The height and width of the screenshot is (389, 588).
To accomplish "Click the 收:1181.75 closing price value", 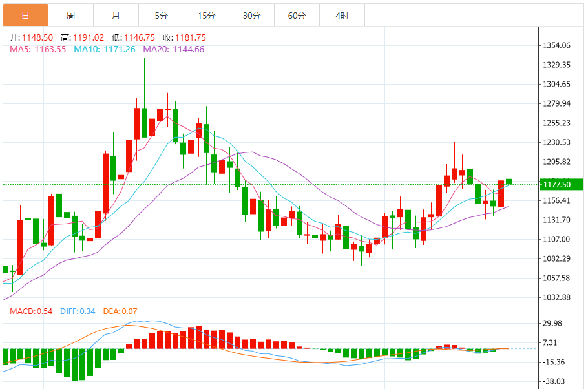I will (x=185, y=37).
